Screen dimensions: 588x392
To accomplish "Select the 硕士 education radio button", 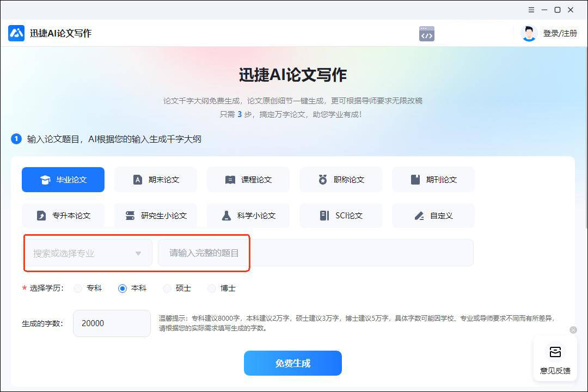I will [x=167, y=289].
